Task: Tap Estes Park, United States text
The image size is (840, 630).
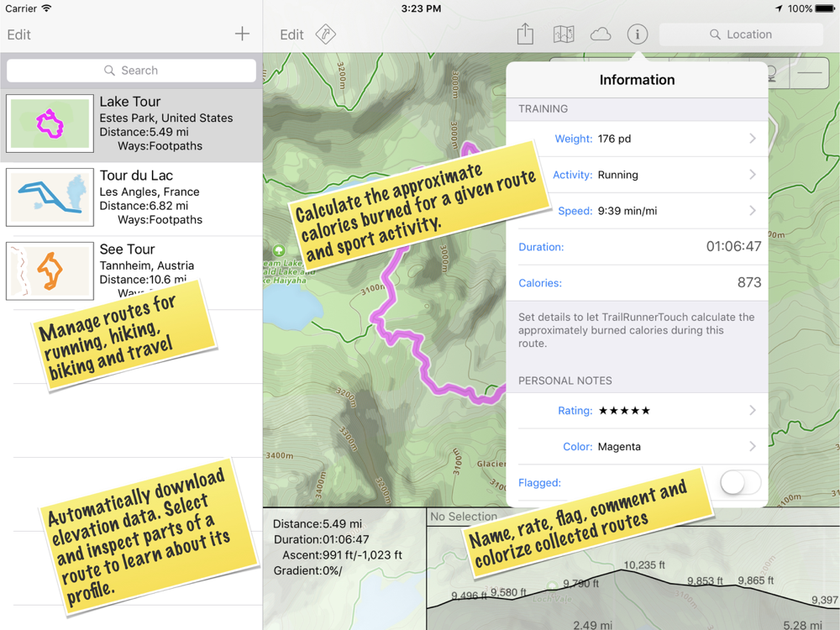Action: pyautogui.click(x=166, y=118)
